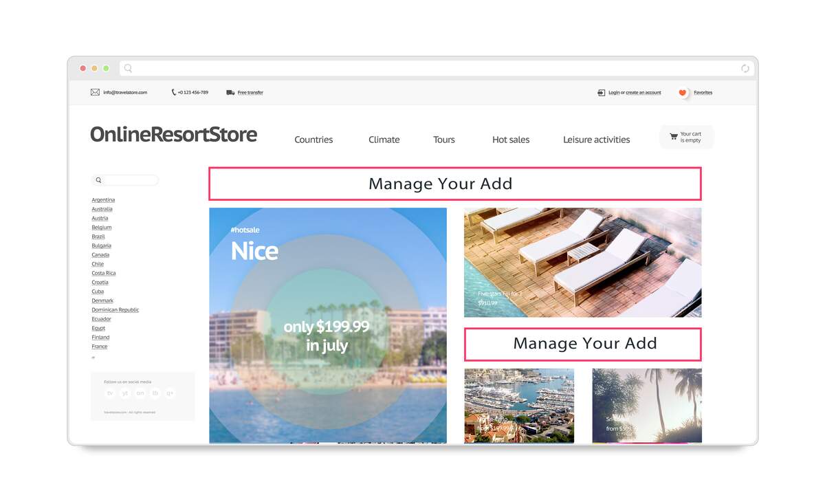Select Hot sales in navigation
825x504 pixels.
point(511,140)
